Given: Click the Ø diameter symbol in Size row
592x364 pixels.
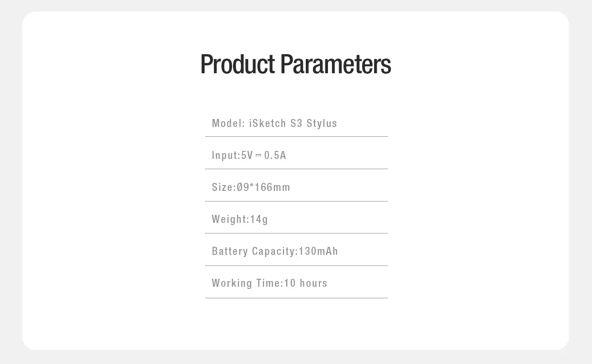Looking at the screenshot, I should (240, 187).
